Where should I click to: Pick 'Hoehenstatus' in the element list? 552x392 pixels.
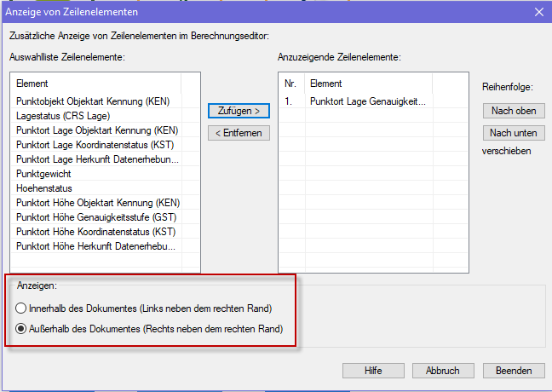pos(44,188)
